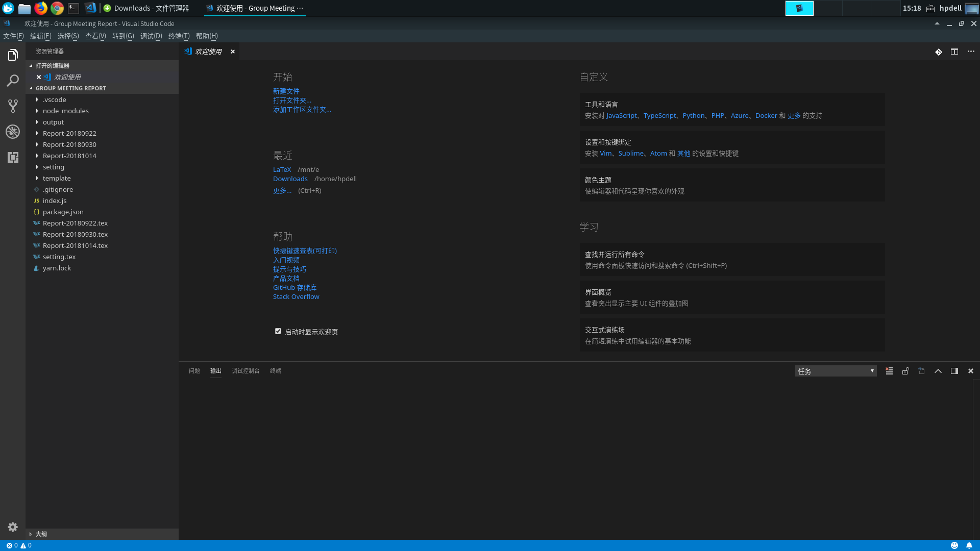The height and width of the screenshot is (551, 980).
Task: Click the 新建文件 link
Action: point(286,91)
